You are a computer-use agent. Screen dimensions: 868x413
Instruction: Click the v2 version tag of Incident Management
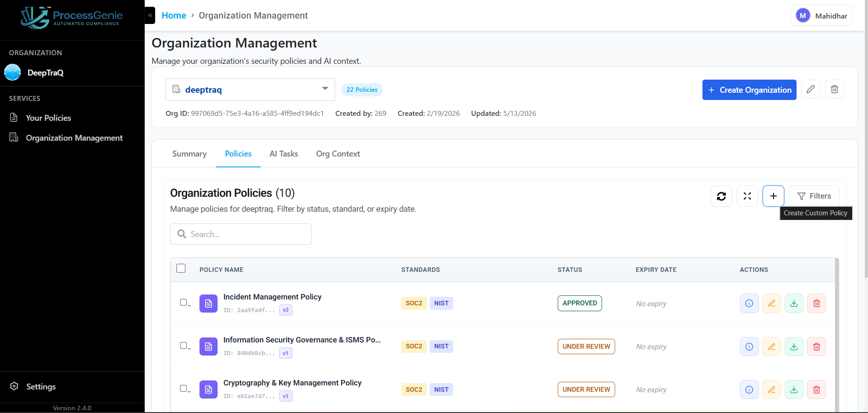(x=285, y=310)
